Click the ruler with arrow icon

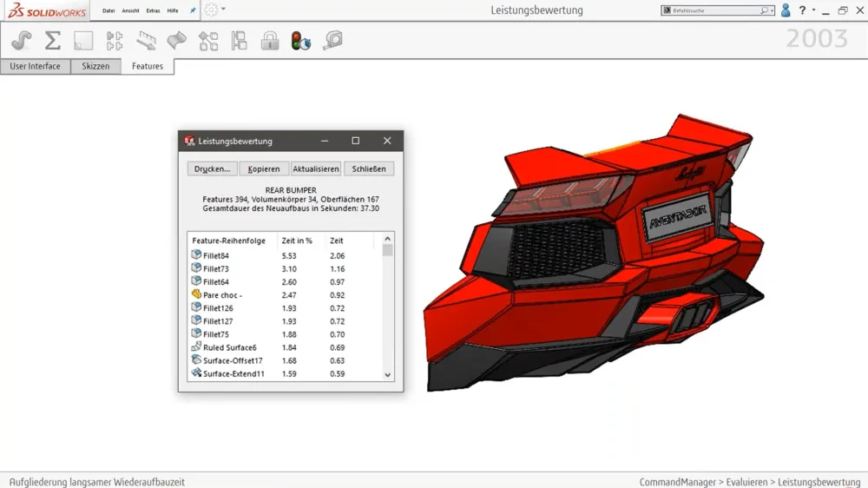146,41
